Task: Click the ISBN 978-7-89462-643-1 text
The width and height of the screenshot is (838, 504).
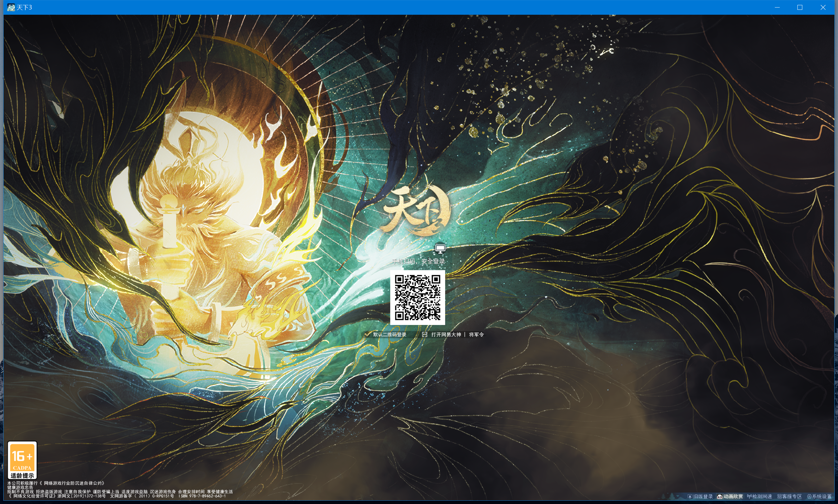Action: (x=202, y=496)
